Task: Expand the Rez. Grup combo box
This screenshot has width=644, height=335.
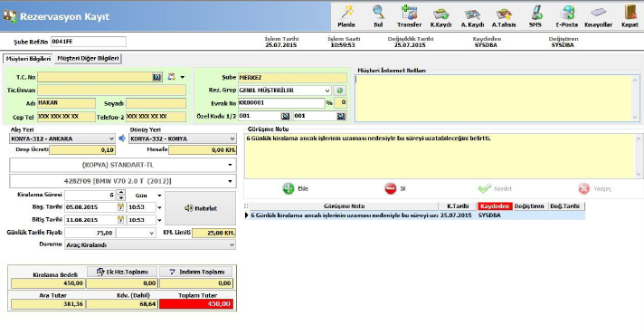Action: pos(327,91)
